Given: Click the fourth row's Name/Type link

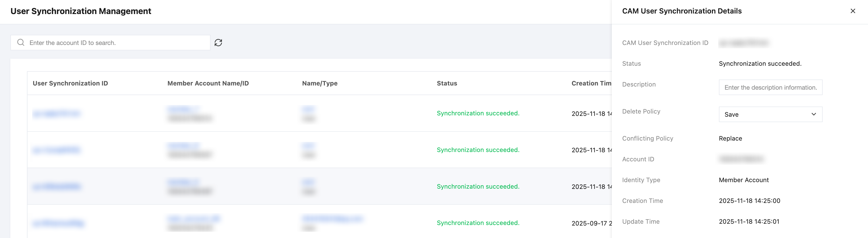Looking at the screenshot, I should [332, 219].
